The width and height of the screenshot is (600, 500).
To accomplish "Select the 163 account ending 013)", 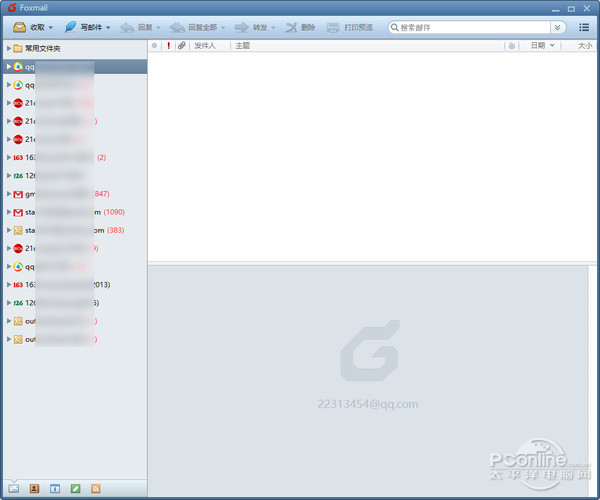I will (75, 285).
